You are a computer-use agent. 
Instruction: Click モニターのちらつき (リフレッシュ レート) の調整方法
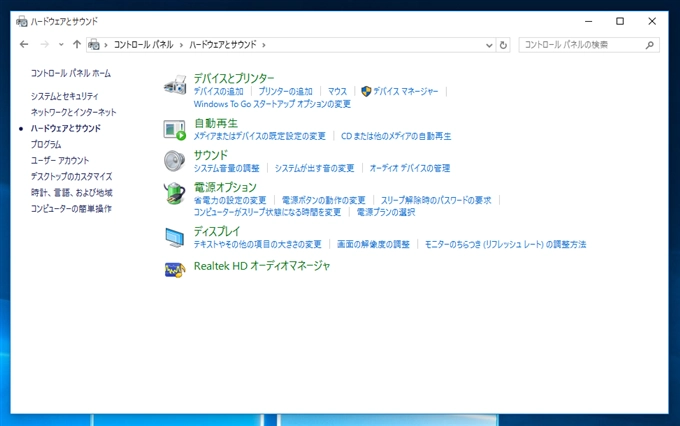pos(505,244)
